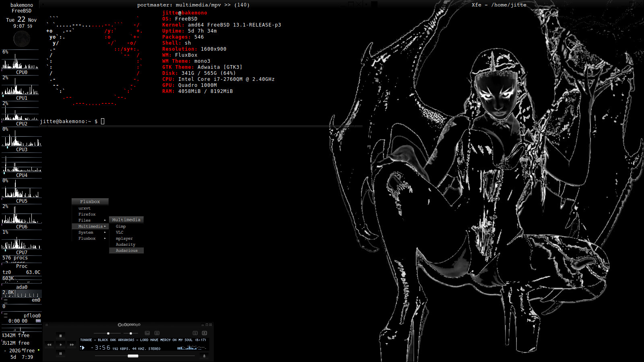644x362 pixels.
Task: Click the gkrellm clock 9:07
Action: [x=19, y=26]
